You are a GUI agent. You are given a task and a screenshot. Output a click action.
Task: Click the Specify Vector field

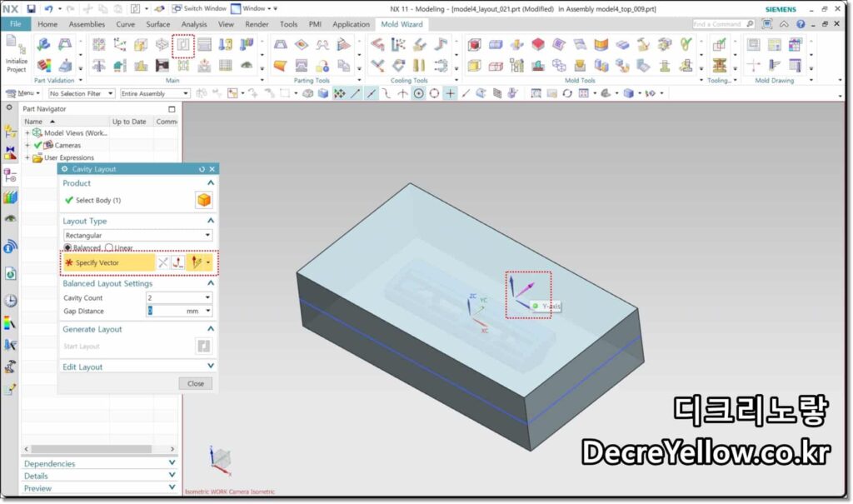[109, 263]
